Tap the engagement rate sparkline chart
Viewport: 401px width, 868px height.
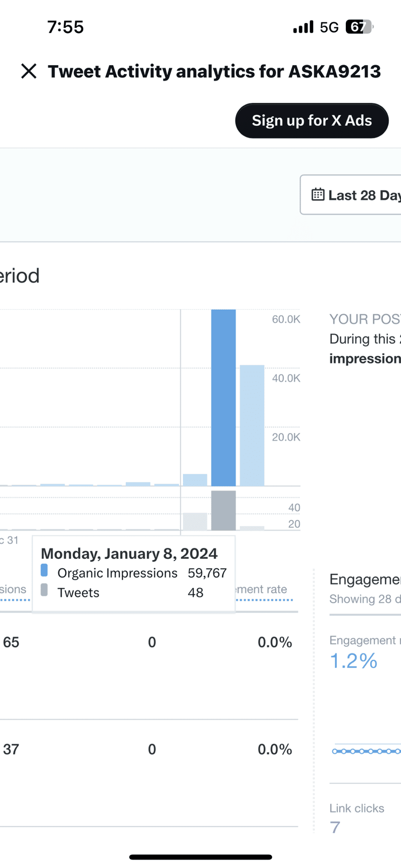point(366,751)
